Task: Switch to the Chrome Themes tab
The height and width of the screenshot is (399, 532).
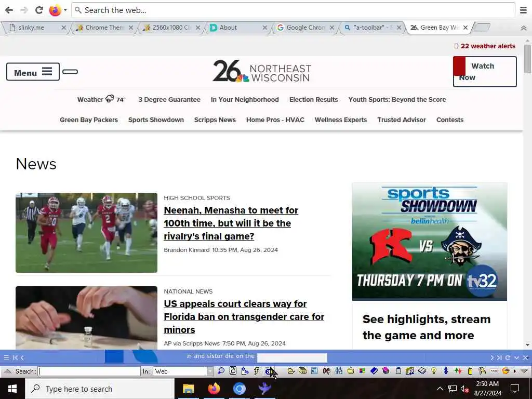Action: coord(104,28)
